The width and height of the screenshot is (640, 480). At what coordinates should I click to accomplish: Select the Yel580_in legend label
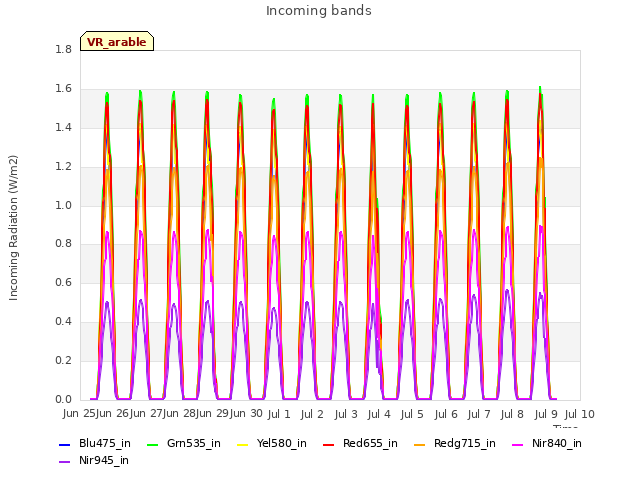[282, 443]
